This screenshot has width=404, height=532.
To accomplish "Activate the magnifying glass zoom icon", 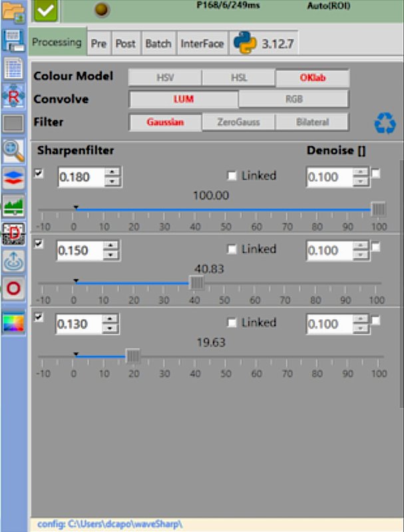I will click(x=13, y=151).
